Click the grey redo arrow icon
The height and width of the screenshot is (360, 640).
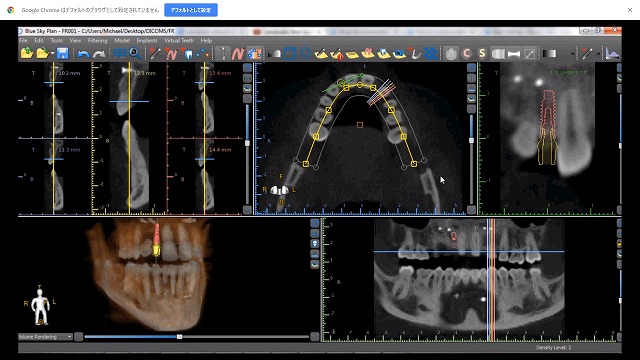point(99,53)
